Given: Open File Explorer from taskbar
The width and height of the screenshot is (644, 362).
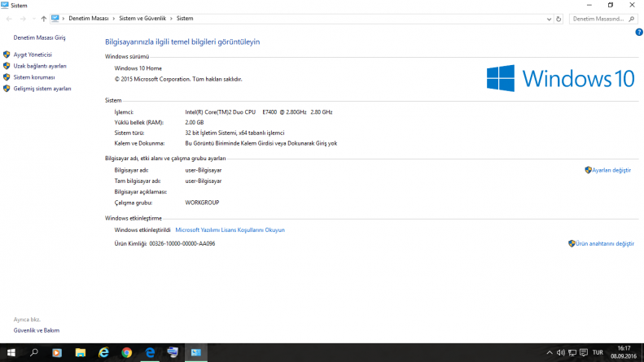Looking at the screenshot, I should pyautogui.click(x=81, y=352).
